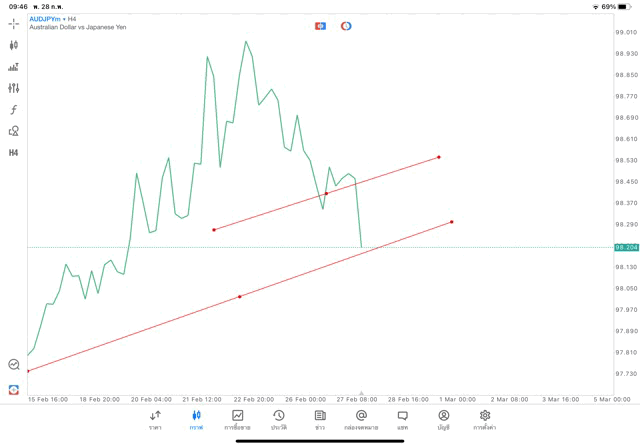
Task: Tap the magnifier icon at bottom-left
Action: coord(14,365)
